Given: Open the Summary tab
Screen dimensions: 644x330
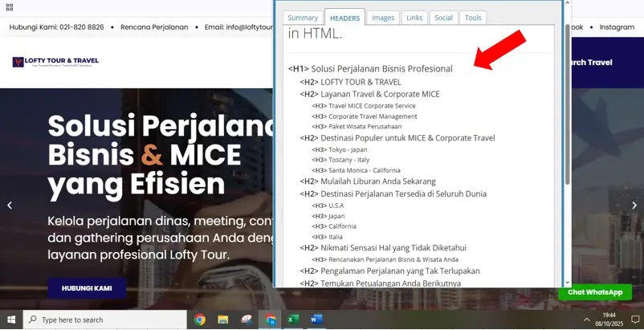Looking at the screenshot, I should (x=303, y=18).
